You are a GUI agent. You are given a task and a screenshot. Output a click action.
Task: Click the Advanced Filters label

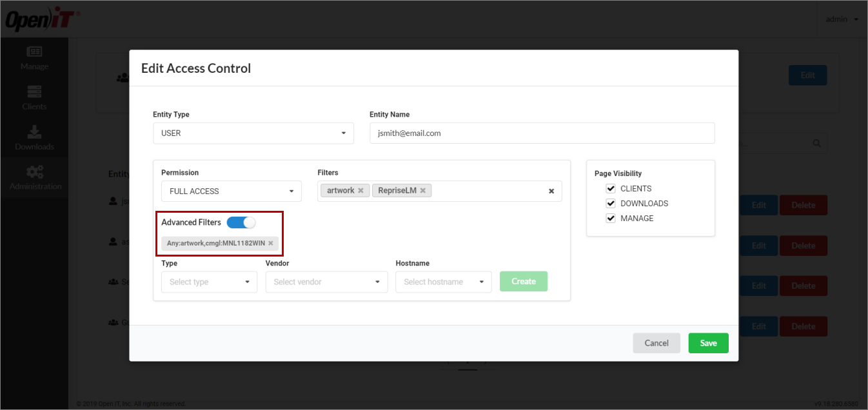[191, 222]
